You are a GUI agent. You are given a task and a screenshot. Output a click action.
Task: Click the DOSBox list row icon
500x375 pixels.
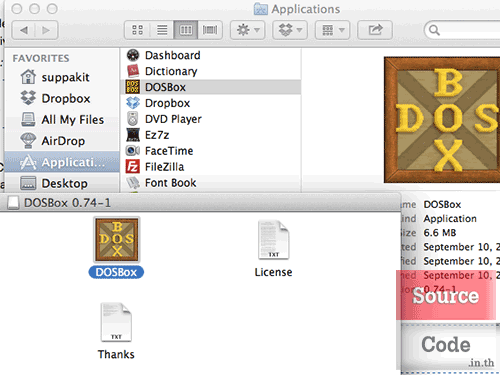pyautogui.click(x=133, y=87)
